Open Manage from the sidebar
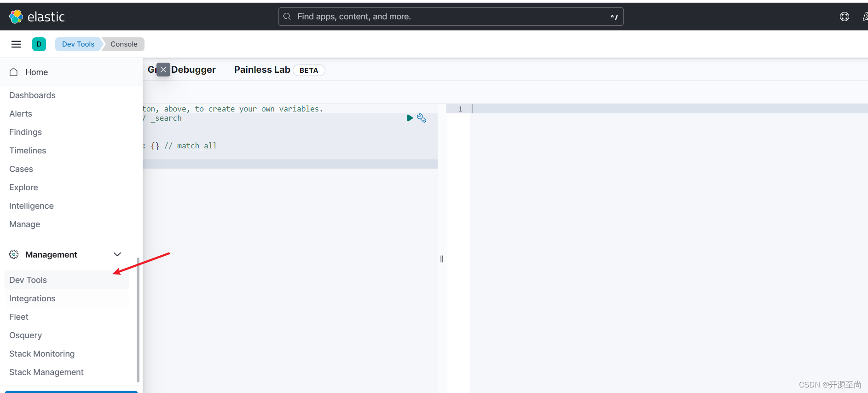The image size is (868, 393). pyautogui.click(x=25, y=224)
